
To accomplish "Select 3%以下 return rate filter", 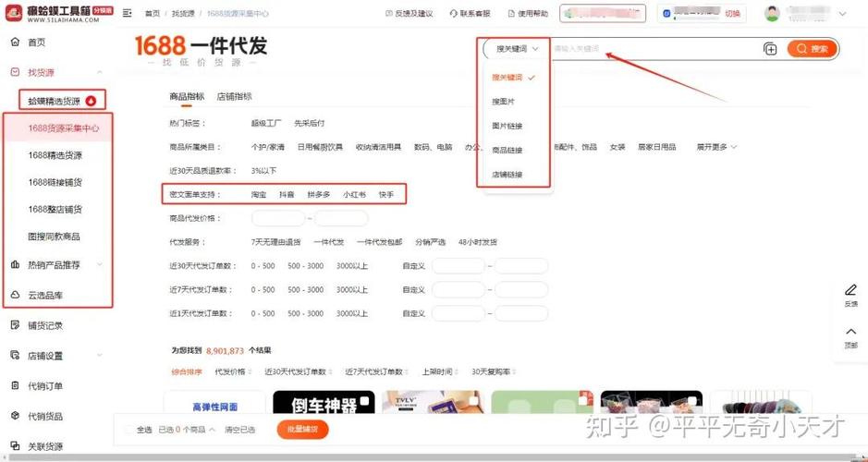I will click(263, 171).
